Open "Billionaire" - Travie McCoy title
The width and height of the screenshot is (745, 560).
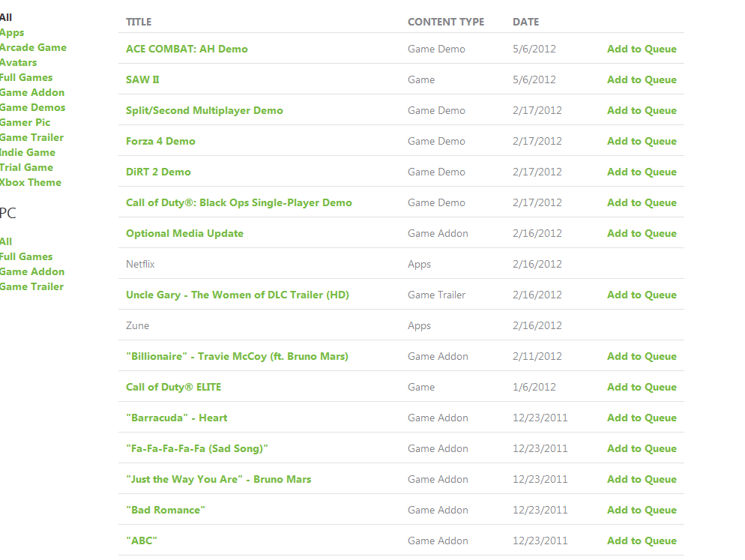[x=237, y=357]
